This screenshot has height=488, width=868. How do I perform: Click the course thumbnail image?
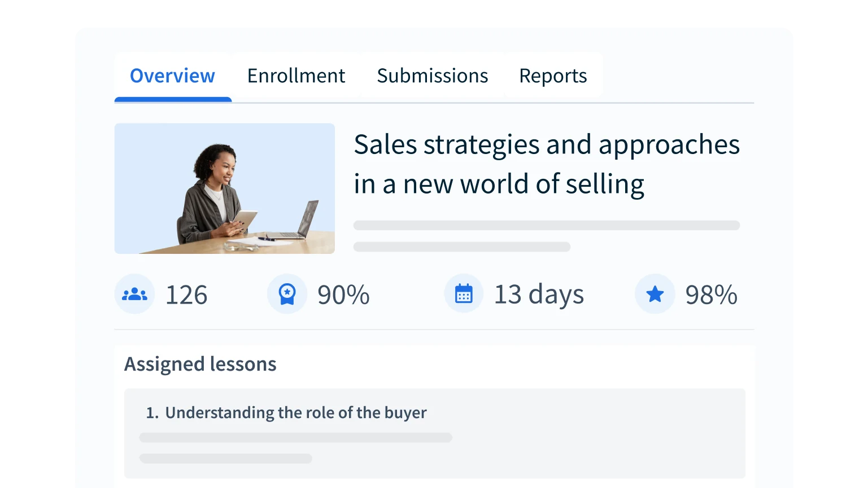(x=224, y=188)
